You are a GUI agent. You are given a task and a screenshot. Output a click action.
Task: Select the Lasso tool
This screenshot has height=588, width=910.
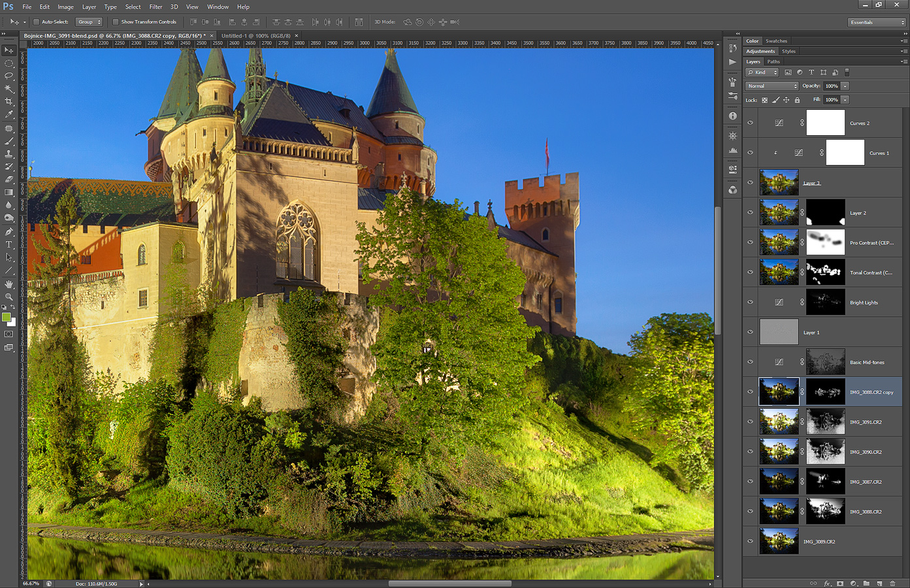pos(8,76)
